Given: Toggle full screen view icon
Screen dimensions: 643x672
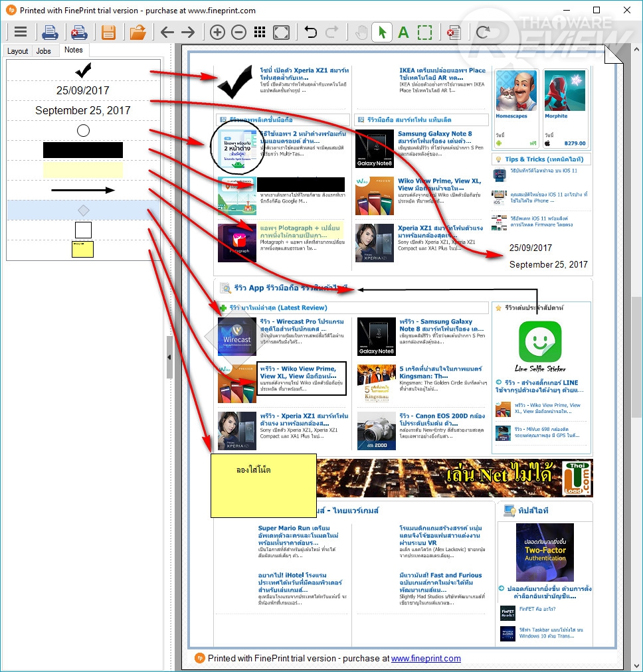Looking at the screenshot, I should point(281,32).
